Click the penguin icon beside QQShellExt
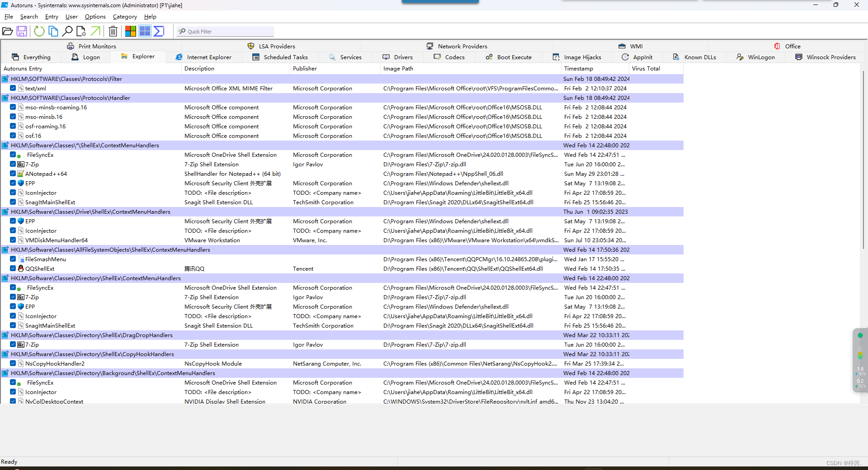Viewport: 868px width, 470px height. click(21, 268)
